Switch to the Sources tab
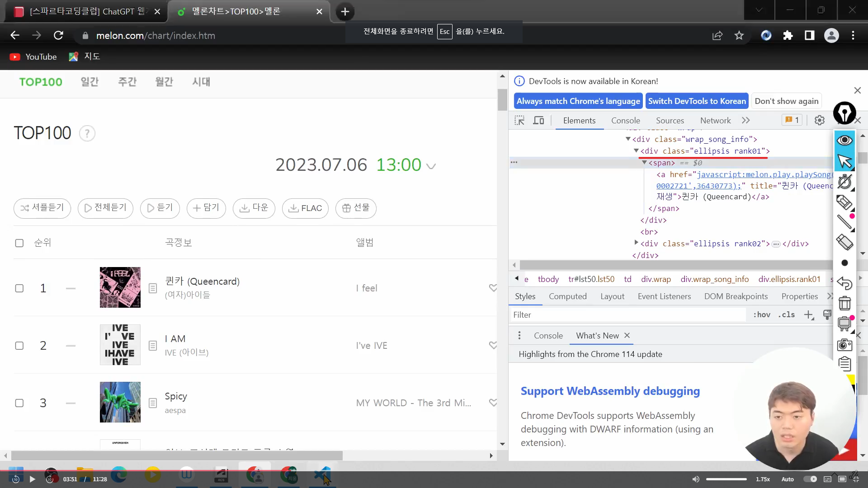The image size is (868, 488). tap(670, 121)
